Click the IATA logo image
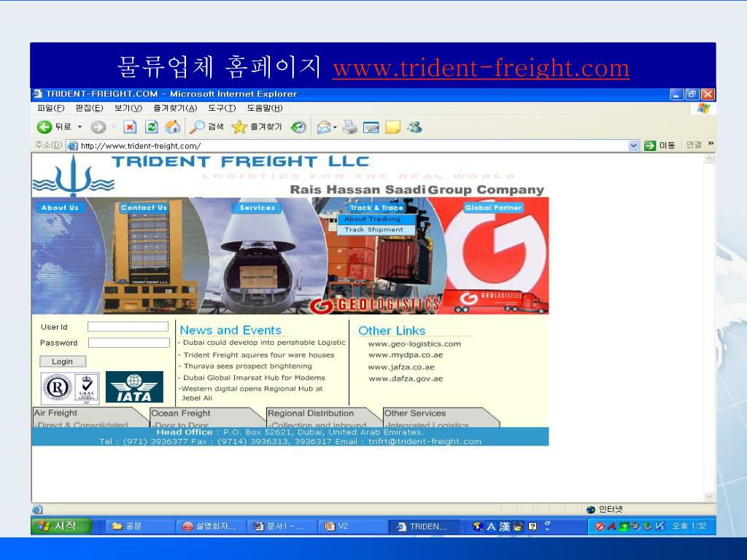 click(134, 386)
